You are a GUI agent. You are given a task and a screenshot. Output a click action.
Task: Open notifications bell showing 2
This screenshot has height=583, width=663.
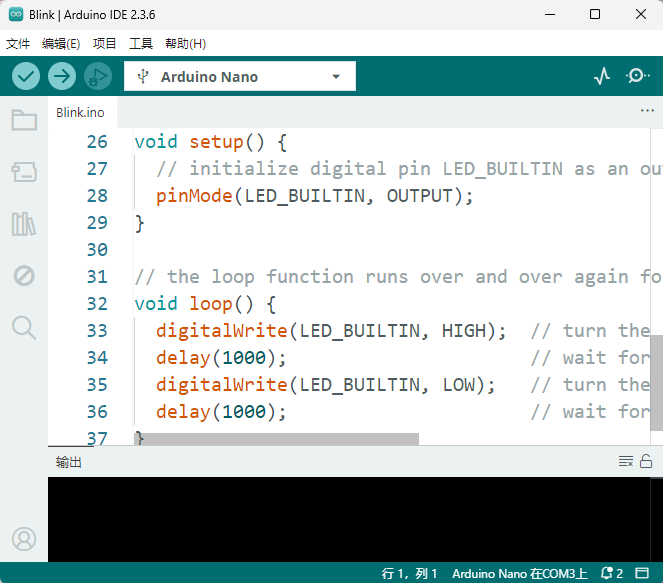612,573
